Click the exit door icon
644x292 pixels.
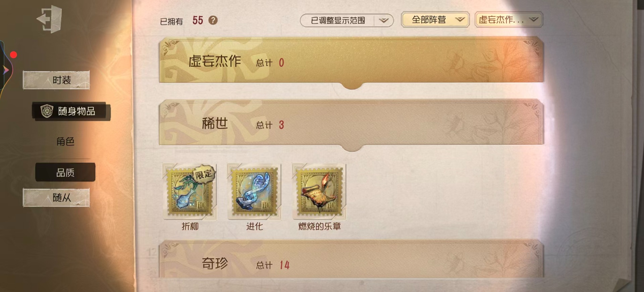click(x=50, y=19)
